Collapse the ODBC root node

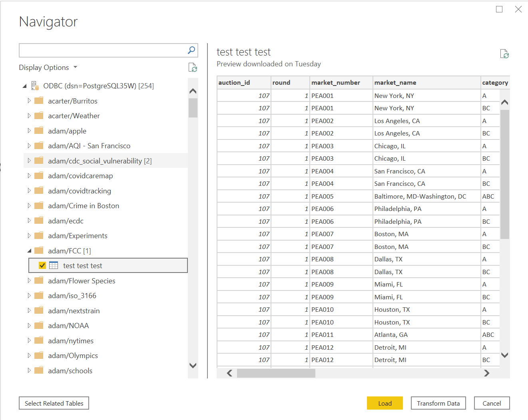[x=24, y=86]
